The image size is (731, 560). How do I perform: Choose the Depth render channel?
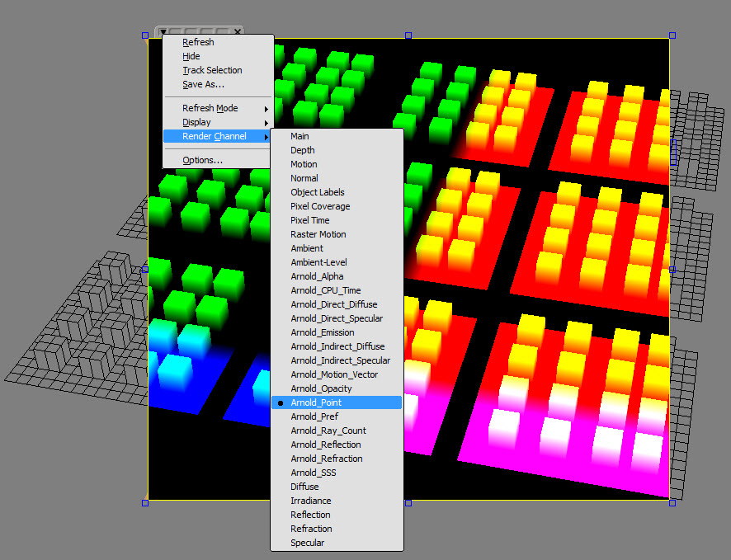302,150
